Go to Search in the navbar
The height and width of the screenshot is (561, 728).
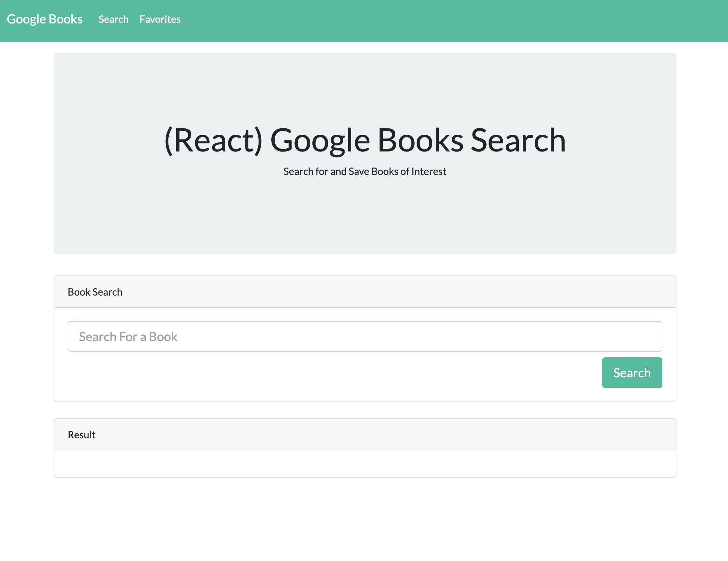tap(114, 19)
